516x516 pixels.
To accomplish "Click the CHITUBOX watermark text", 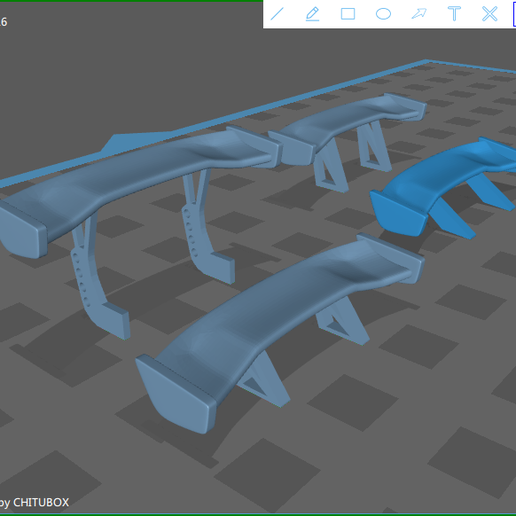I will (41, 502).
